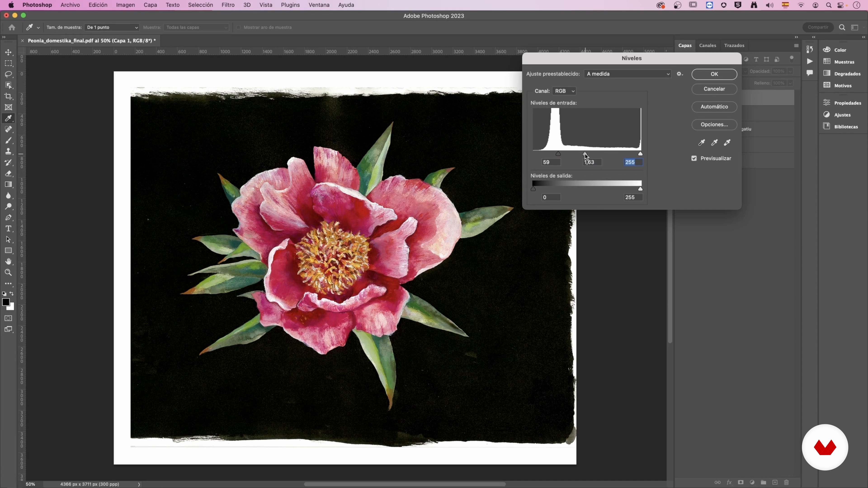Open Ajuste preestablecido dropdown
868x488 pixels.
(x=627, y=74)
